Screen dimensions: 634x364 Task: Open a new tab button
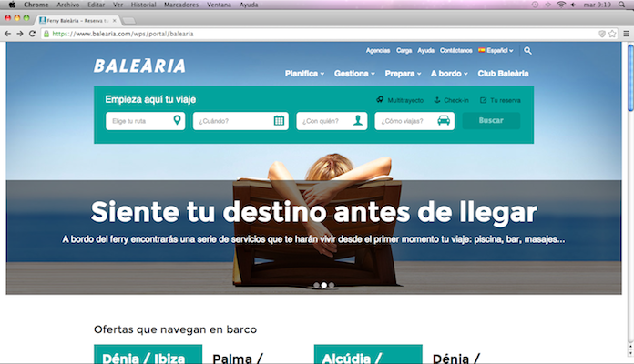click(129, 21)
